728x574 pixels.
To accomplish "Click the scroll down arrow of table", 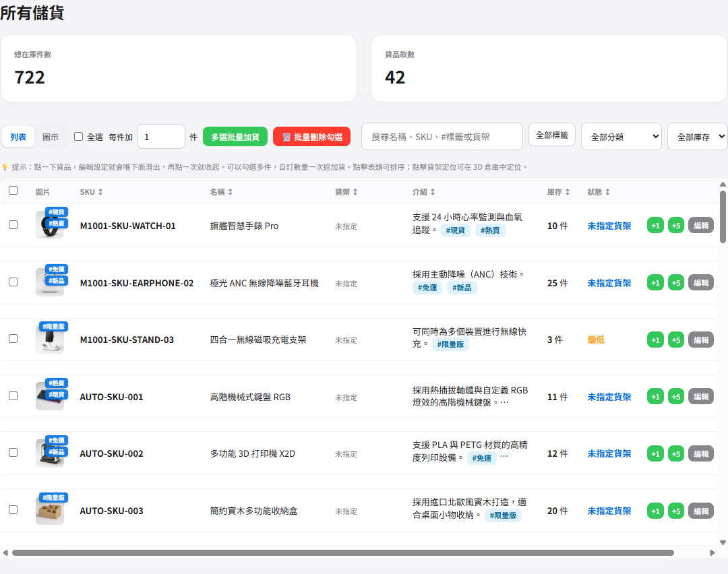I will [x=723, y=542].
